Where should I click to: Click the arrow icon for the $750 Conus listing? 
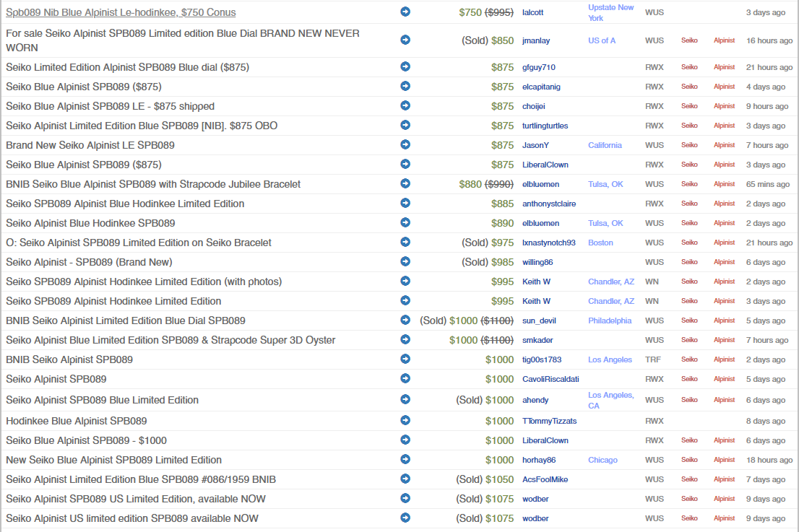(405, 12)
